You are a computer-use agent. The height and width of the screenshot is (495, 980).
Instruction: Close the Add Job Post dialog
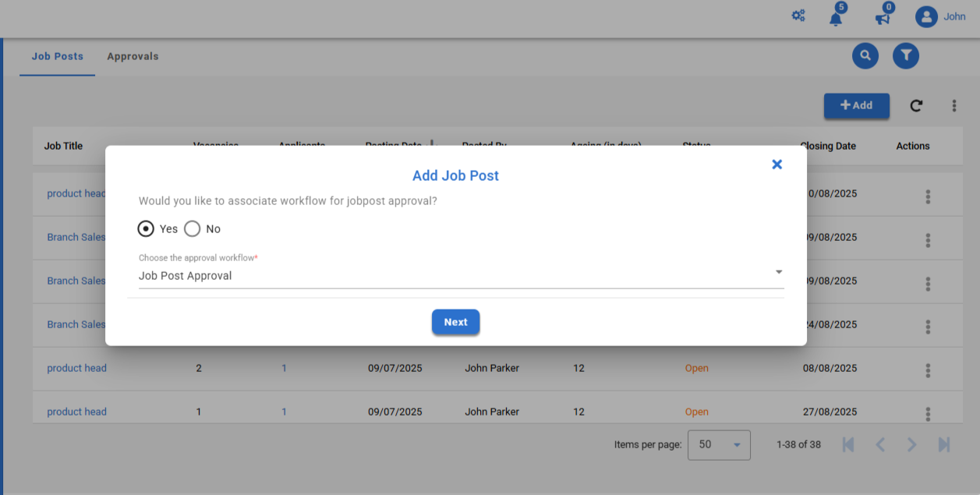[x=777, y=164]
